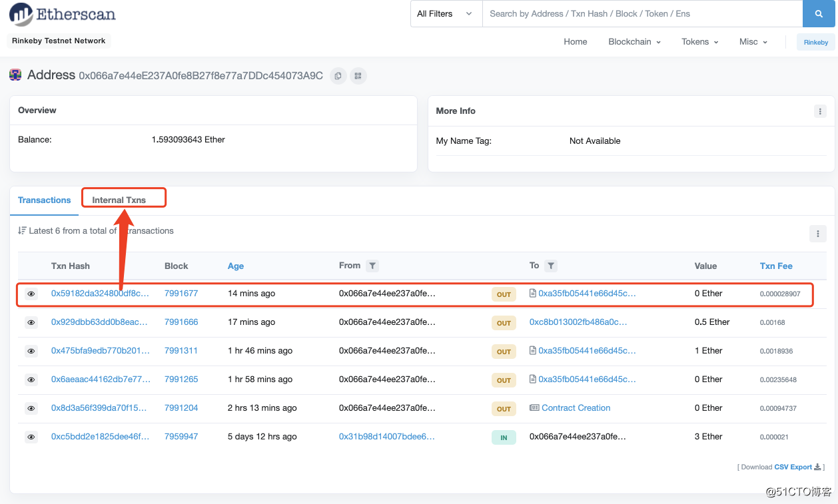The width and height of the screenshot is (838, 504).
Task: Open transaction hash 0x475bfa9edb770b201
Action: pyautogui.click(x=101, y=350)
